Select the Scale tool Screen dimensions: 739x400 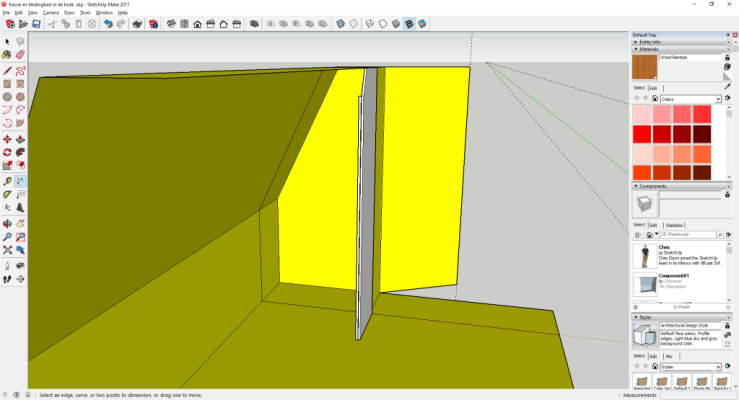[x=8, y=165]
